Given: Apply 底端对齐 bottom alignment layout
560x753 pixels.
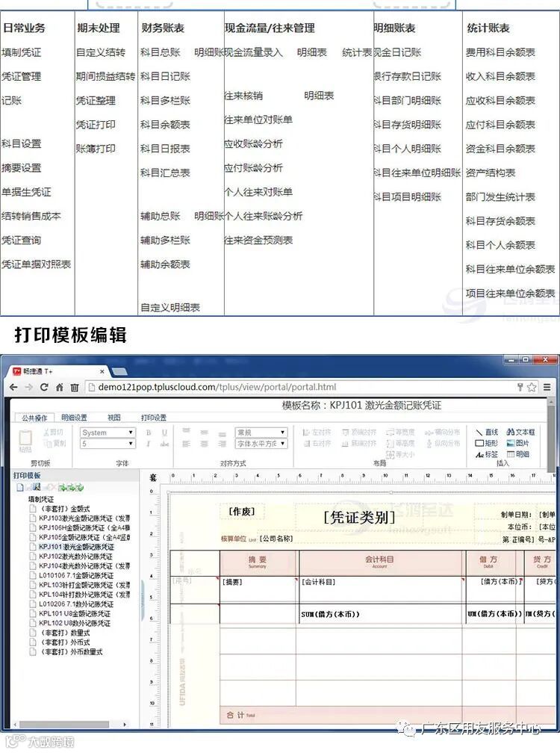Looking at the screenshot, I should [x=359, y=443].
